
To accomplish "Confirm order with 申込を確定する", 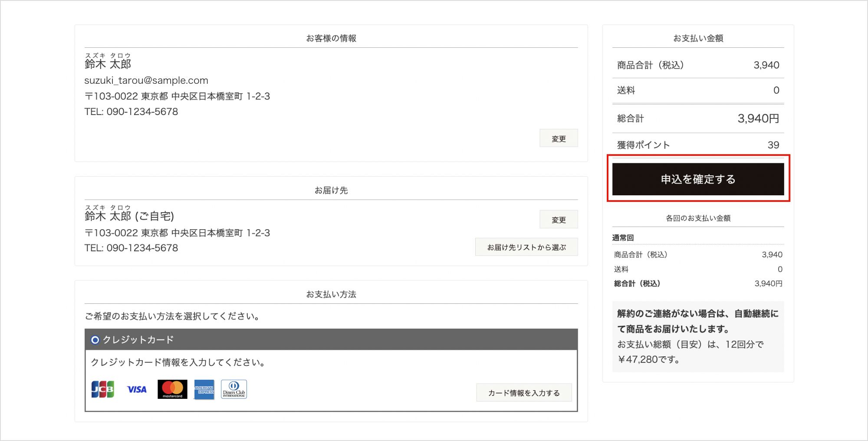I will (698, 179).
